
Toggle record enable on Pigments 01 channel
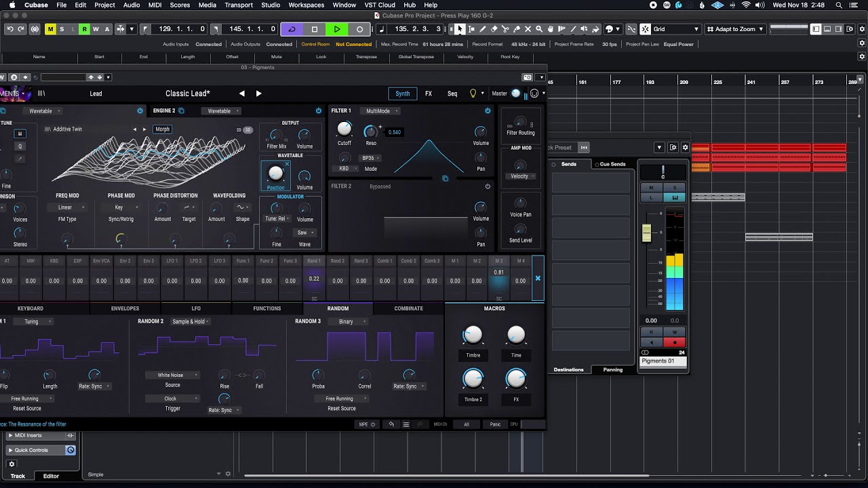tap(674, 342)
